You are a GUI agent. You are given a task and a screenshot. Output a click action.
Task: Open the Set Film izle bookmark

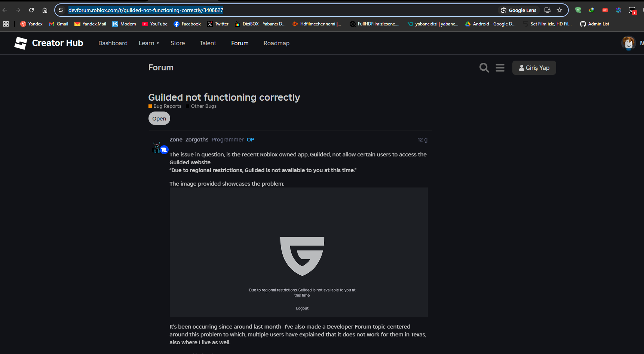point(548,24)
